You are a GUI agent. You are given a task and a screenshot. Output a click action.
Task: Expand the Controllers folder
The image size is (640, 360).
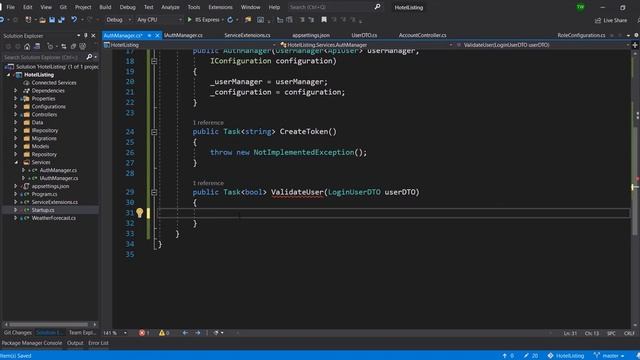tap(16, 115)
